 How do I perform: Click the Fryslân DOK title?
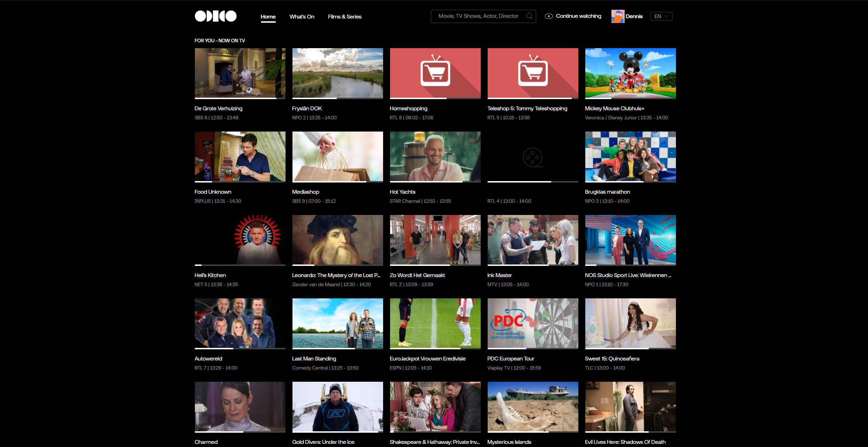tap(307, 109)
